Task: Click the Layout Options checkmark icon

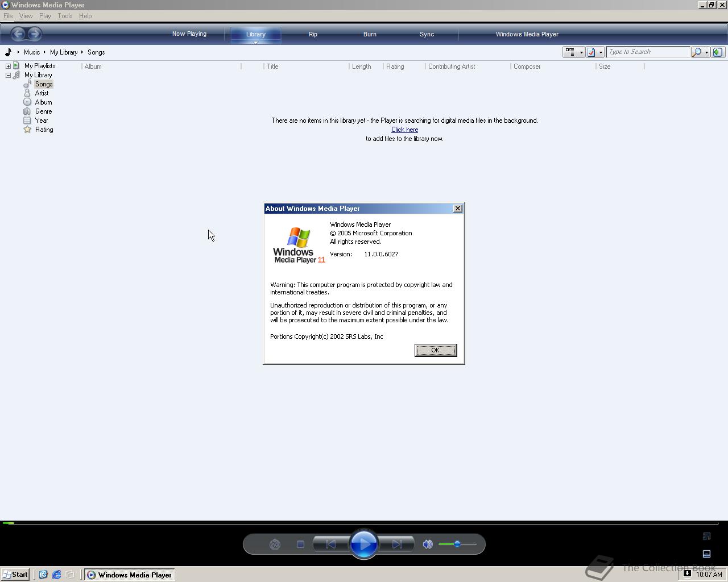Action: pos(591,52)
